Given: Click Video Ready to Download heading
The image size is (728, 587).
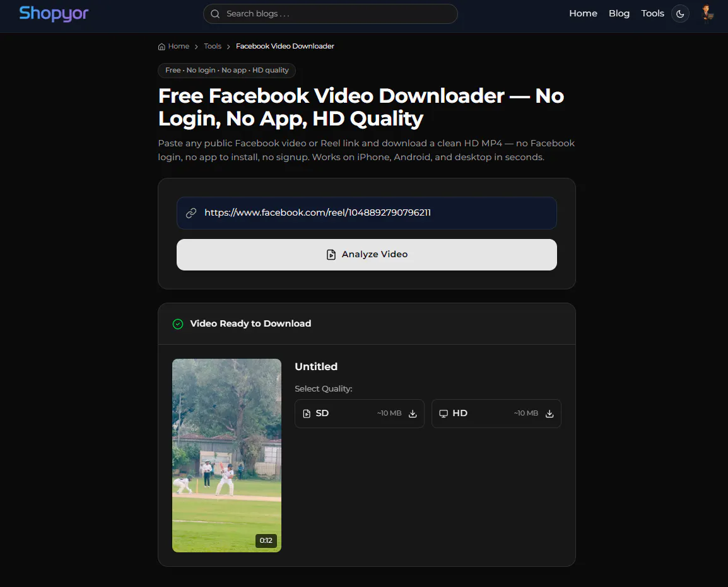Looking at the screenshot, I should (250, 323).
